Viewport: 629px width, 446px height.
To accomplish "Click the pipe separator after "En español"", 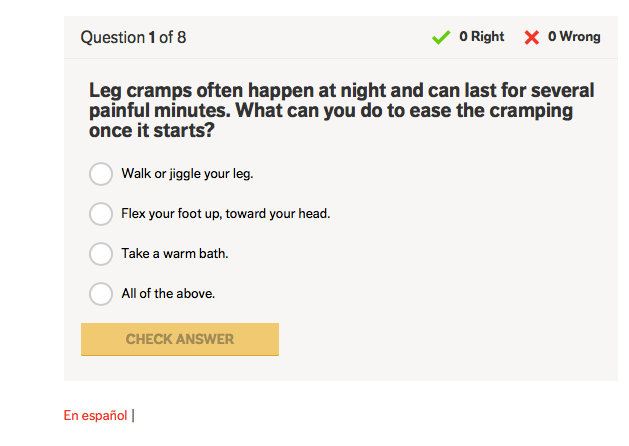I will [x=133, y=415].
